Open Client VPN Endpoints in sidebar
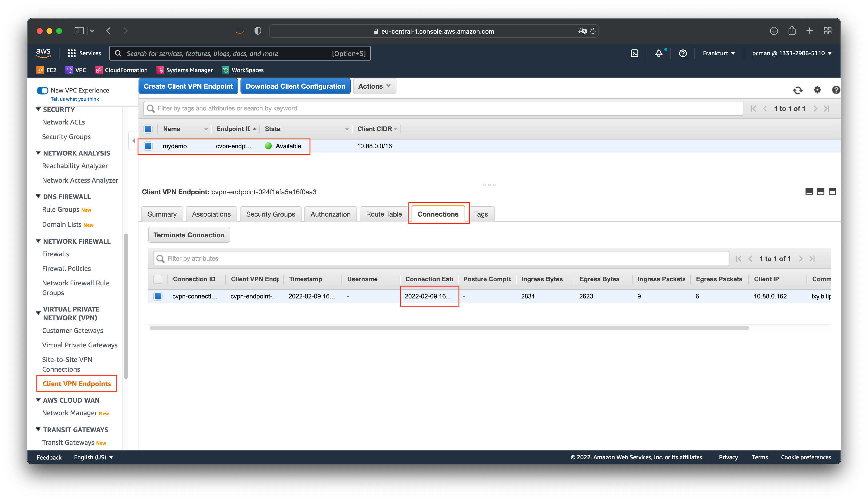This screenshot has height=500, width=868. point(77,383)
